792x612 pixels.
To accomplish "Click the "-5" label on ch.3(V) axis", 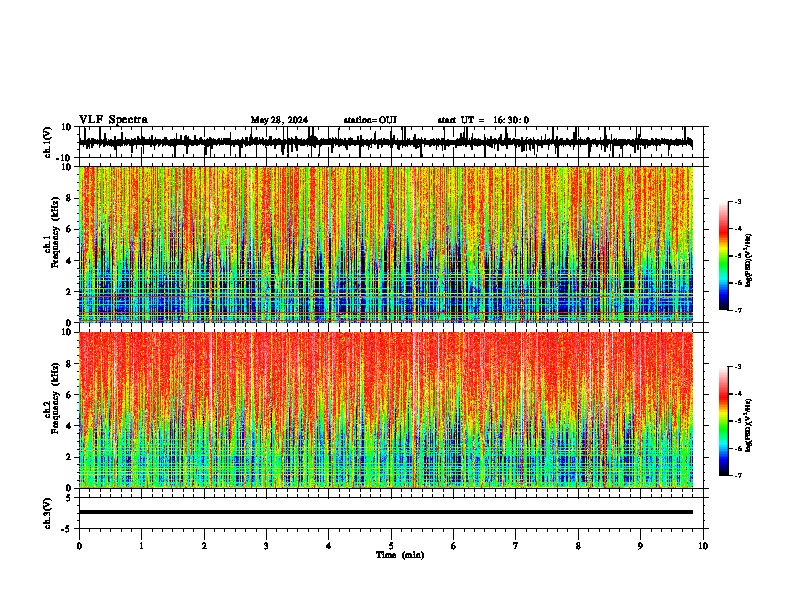I will (67, 529).
